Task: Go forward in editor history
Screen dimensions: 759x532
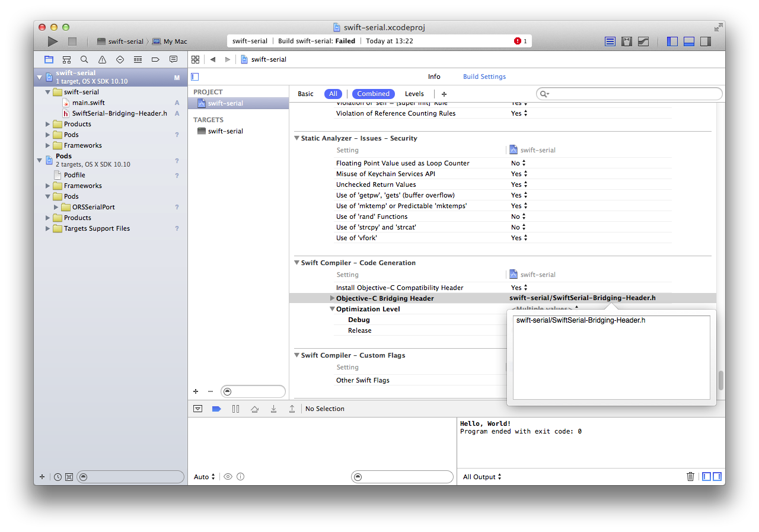Action: pos(227,59)
